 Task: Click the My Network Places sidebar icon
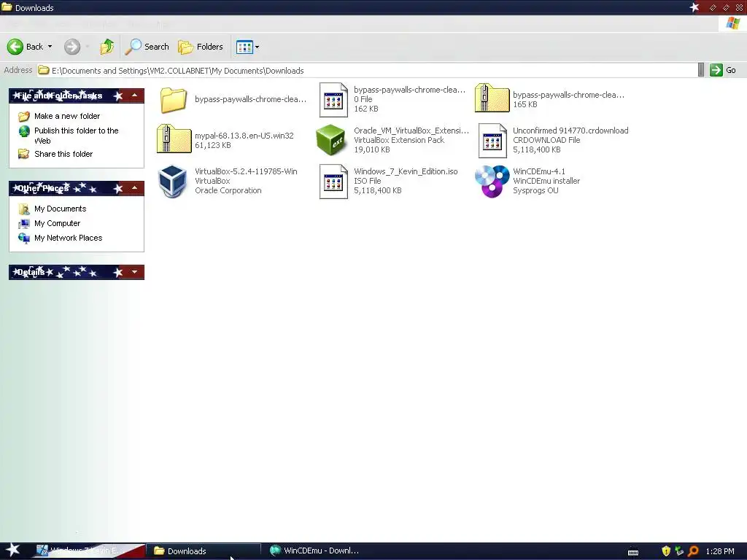[x=24, y=238]
